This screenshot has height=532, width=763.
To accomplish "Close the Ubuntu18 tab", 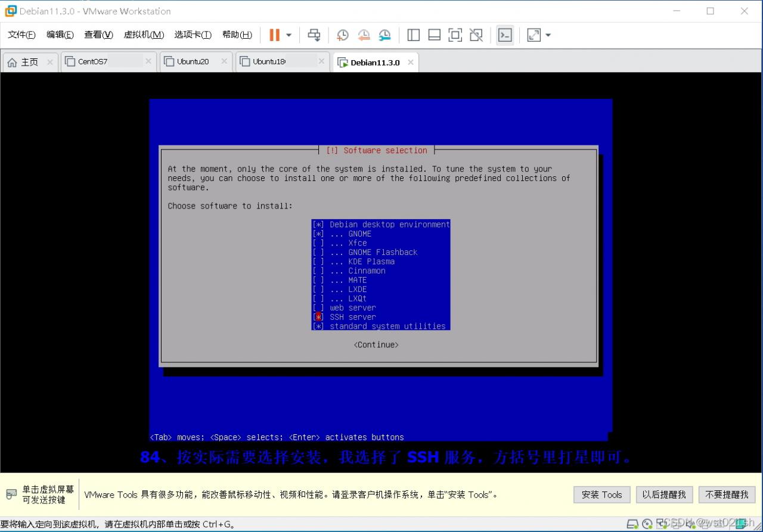I will click(322, 61).
